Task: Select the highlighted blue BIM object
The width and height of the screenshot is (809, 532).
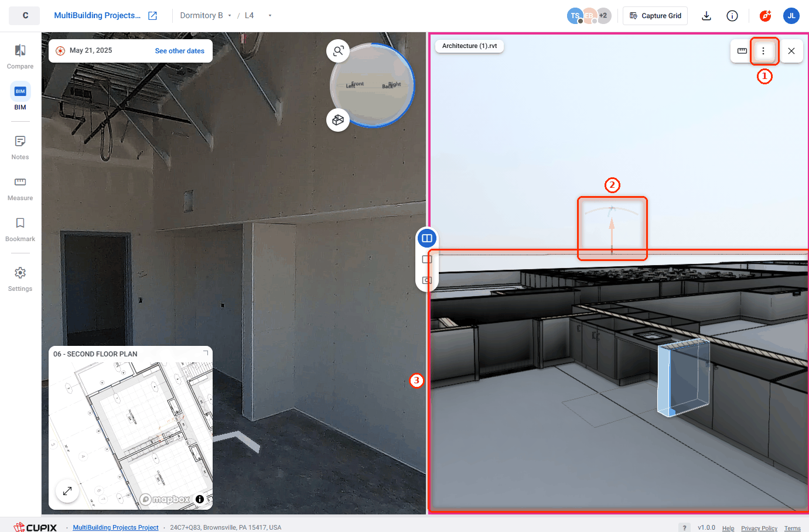Action: coord(683,377)
